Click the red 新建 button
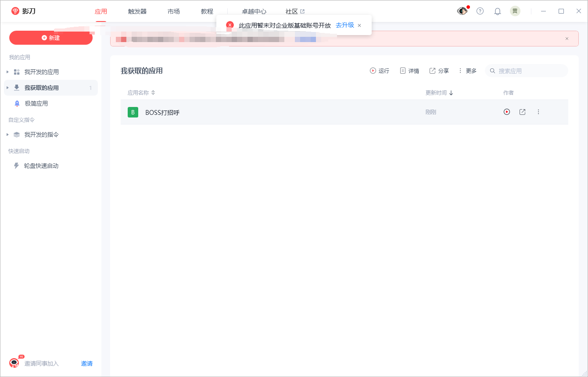588x377 pixels. 51,38
